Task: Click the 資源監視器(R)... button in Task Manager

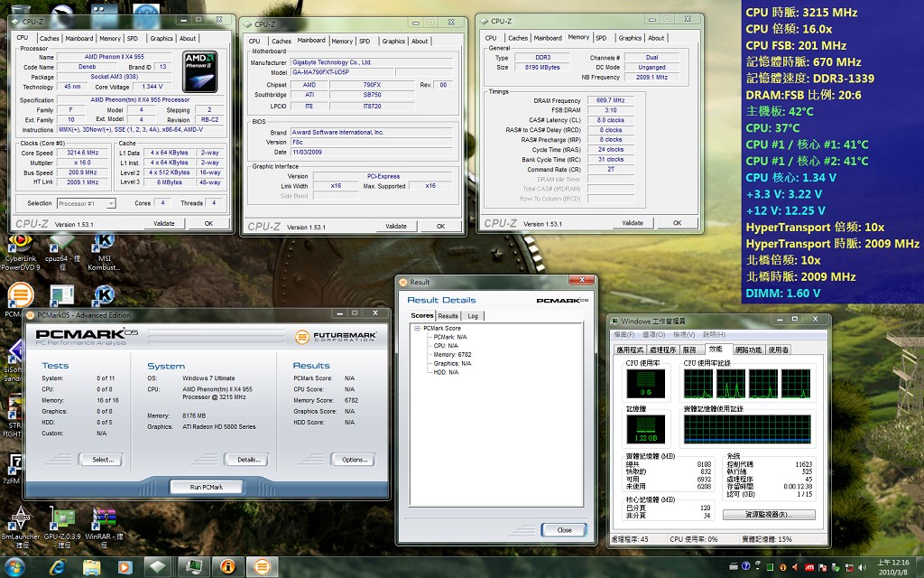Action: pos(769,515)
